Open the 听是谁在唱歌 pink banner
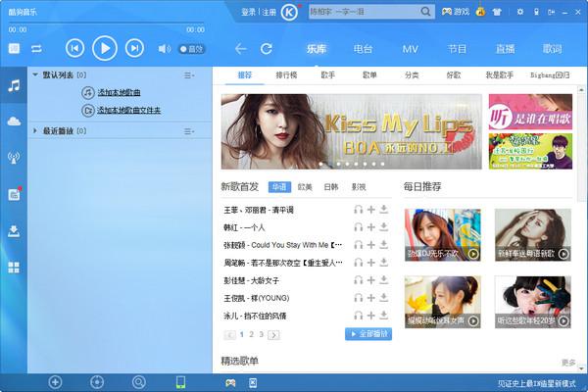This screenshot has height=392, width=588. click(530, 112)
